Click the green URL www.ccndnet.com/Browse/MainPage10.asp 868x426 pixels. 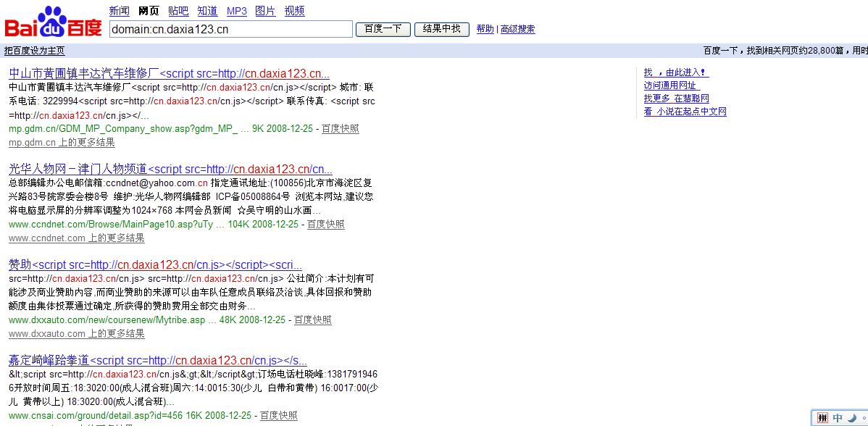pos(112,225)
